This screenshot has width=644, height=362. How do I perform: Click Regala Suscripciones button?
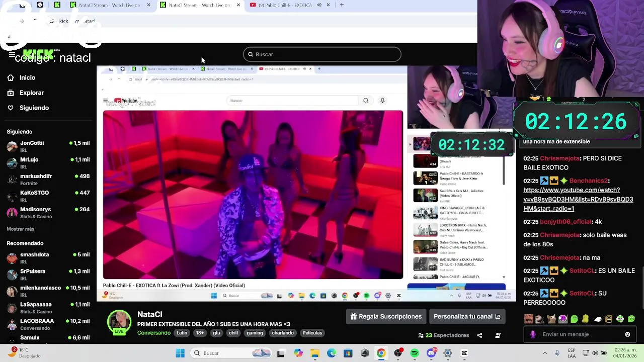pyautogui.click(x=386, y=317)
